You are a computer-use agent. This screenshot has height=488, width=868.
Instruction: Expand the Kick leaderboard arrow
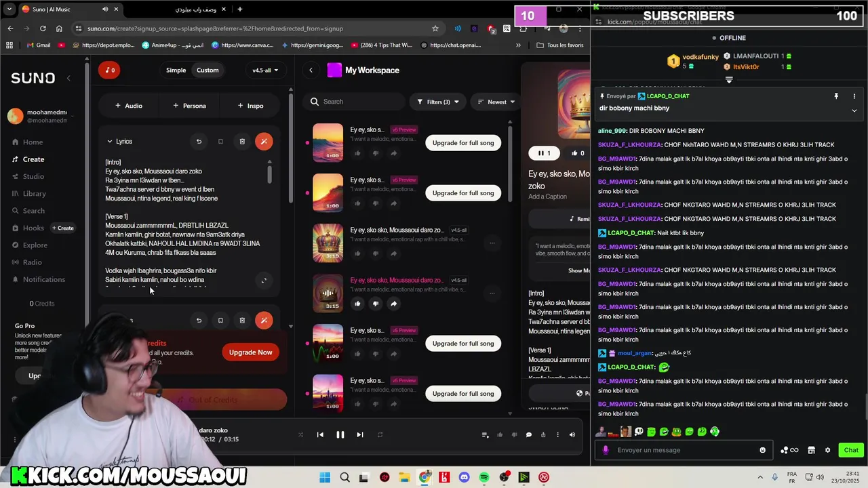[x=729, y=80]
